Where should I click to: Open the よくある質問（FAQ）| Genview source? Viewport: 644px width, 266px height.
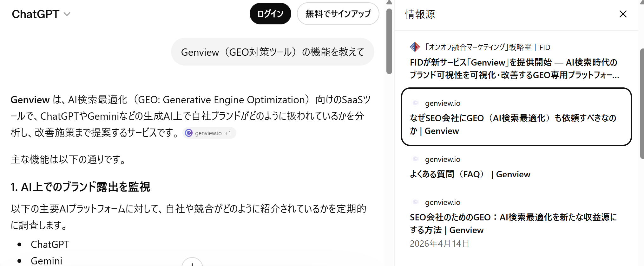pyautogui.click(x=470, y=174)
